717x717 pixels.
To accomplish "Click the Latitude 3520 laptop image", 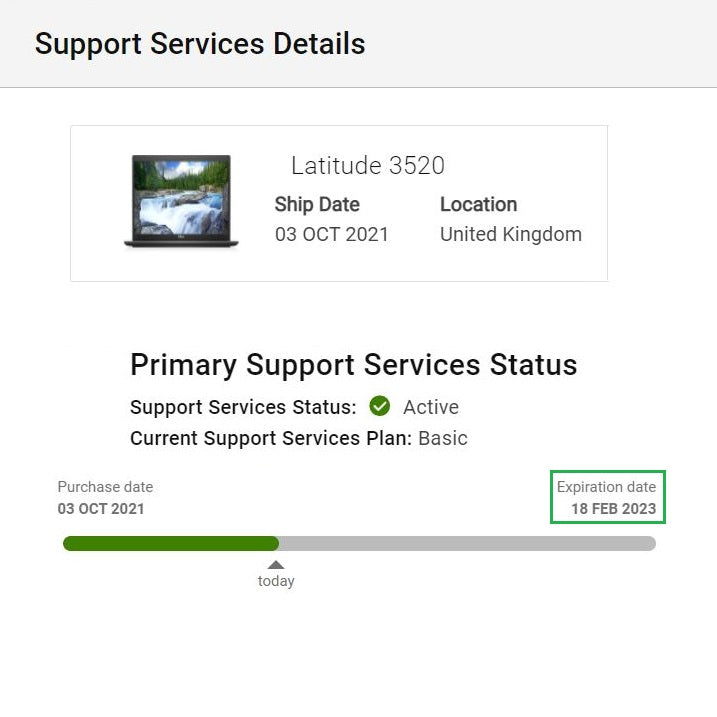I will click(x=182, y=201).
